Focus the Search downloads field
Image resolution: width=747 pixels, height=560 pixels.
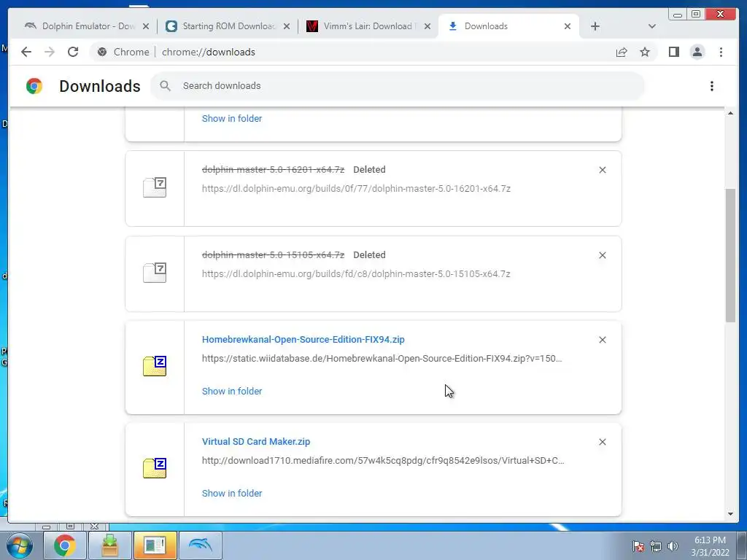(398, 86)
